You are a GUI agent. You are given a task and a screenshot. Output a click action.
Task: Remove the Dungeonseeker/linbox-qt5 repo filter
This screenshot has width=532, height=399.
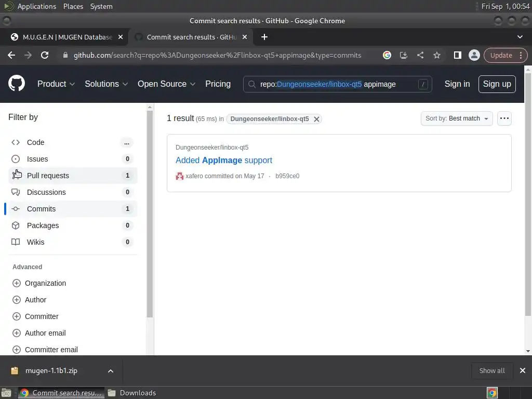[316, 119]
